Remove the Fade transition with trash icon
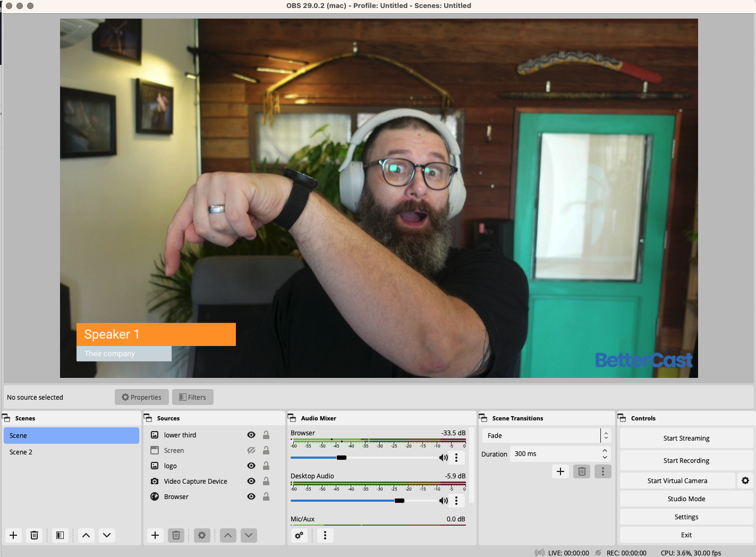 [x=581, y=471]
